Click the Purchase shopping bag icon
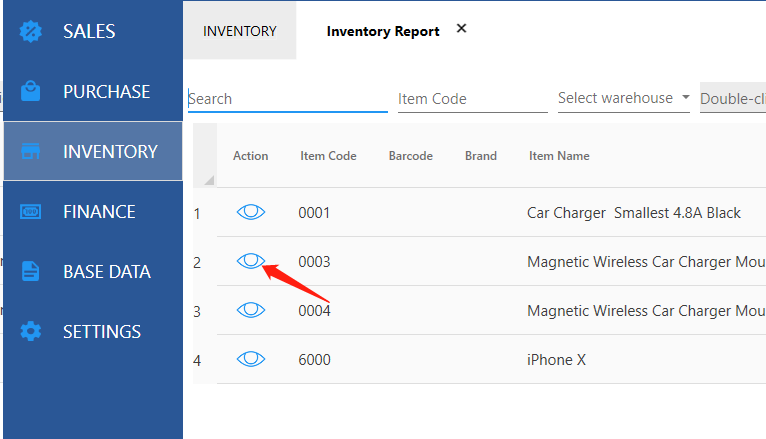766x439 pixels. 31,91
